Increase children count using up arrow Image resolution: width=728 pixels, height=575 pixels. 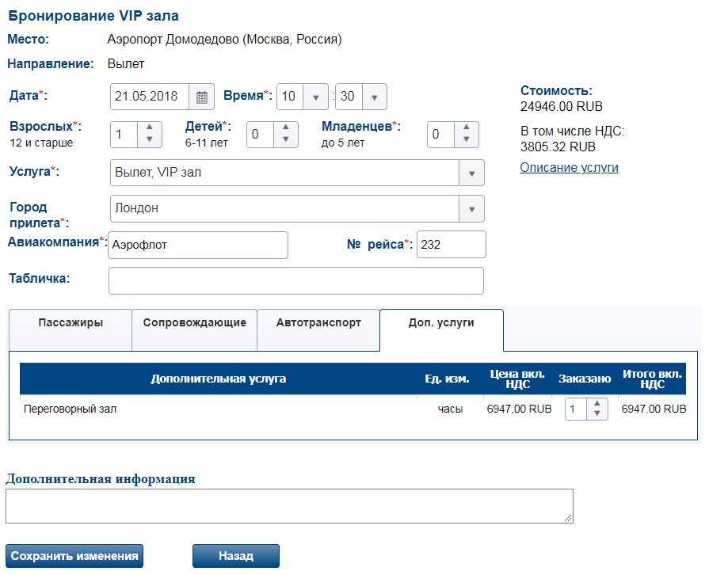coord(286,128)
